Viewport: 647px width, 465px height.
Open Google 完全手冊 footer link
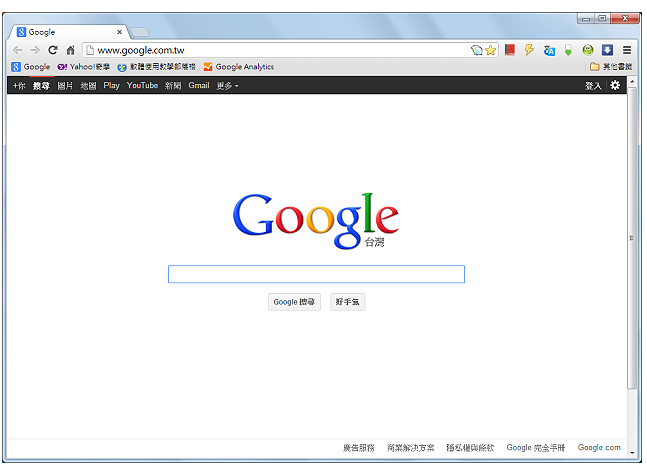pos(536,448)
